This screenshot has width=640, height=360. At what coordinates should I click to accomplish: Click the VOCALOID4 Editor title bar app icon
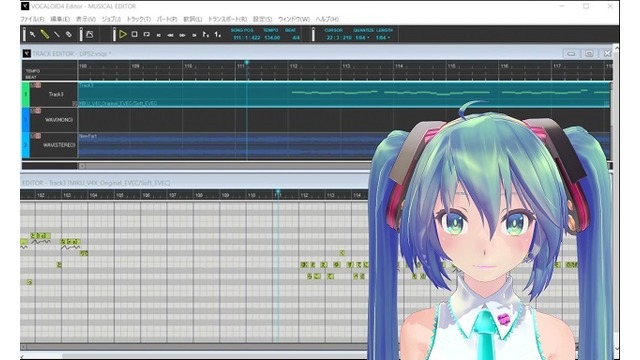25,6
